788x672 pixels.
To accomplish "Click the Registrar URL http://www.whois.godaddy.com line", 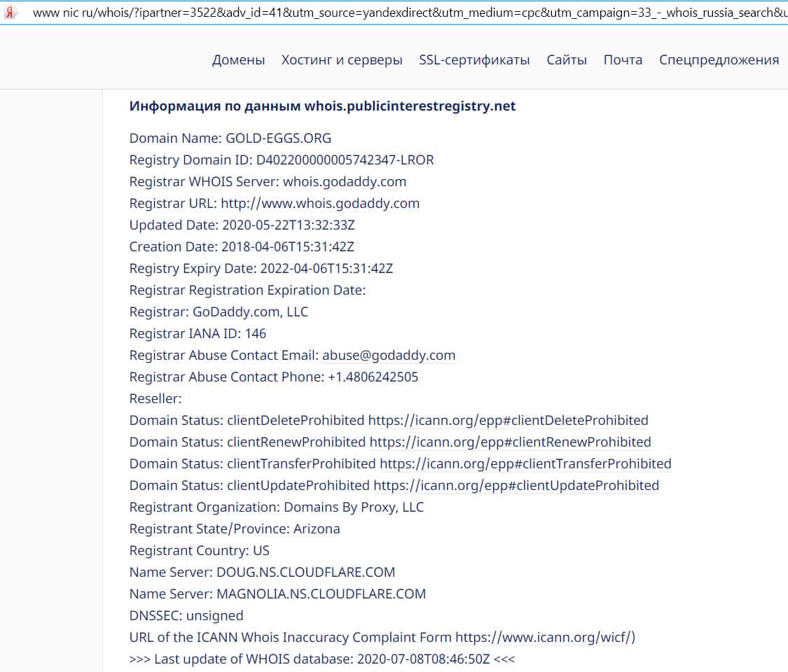I will pyautogui.click(x=275, y=203).
